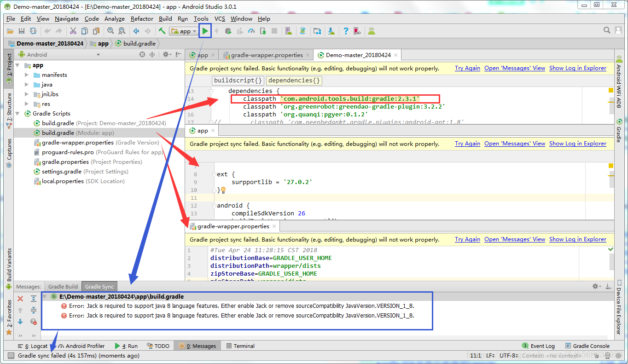Open SDK Manager icon in toolbar

point(331,31)
